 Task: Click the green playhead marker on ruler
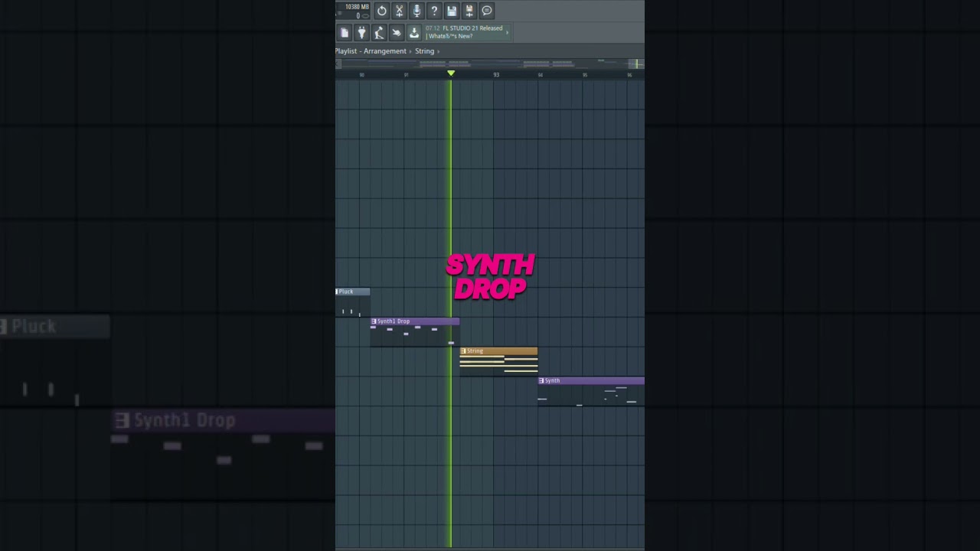tap(451, 73)
